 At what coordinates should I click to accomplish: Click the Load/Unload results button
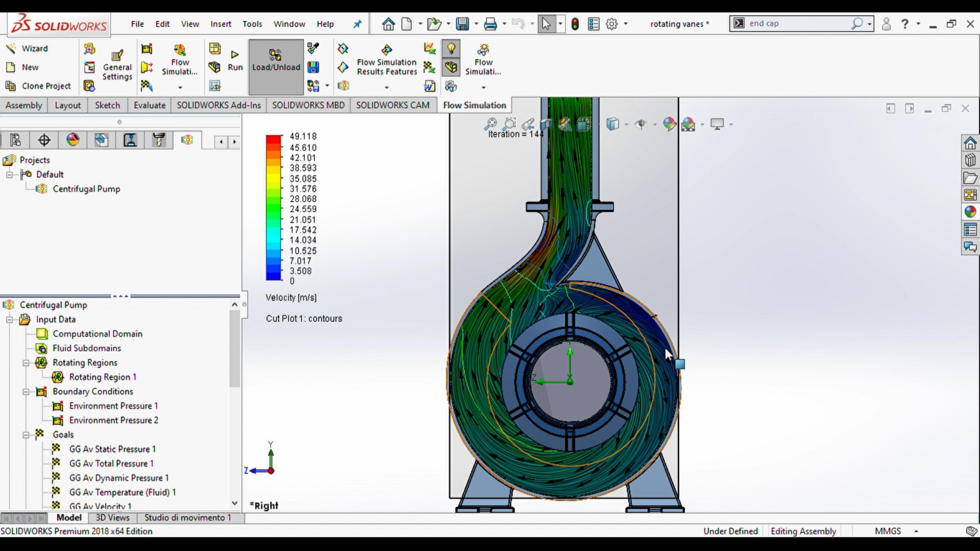[276, 61]
